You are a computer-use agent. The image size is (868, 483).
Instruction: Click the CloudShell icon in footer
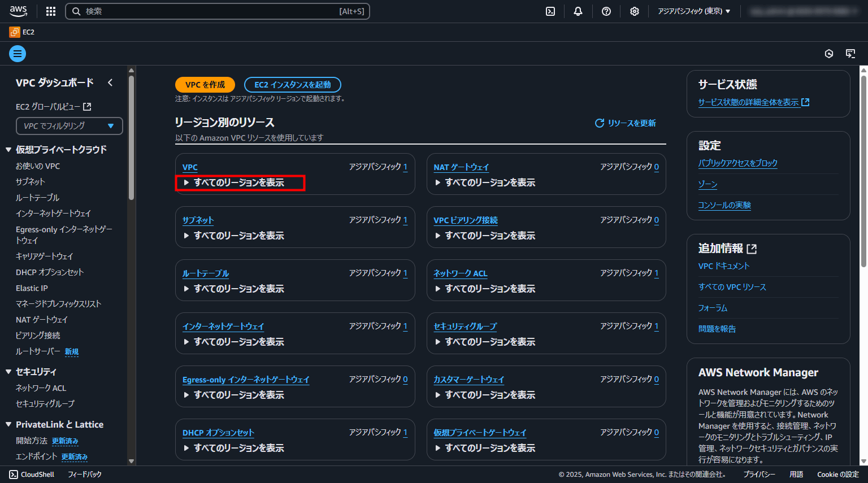click(x=14, y=475)
